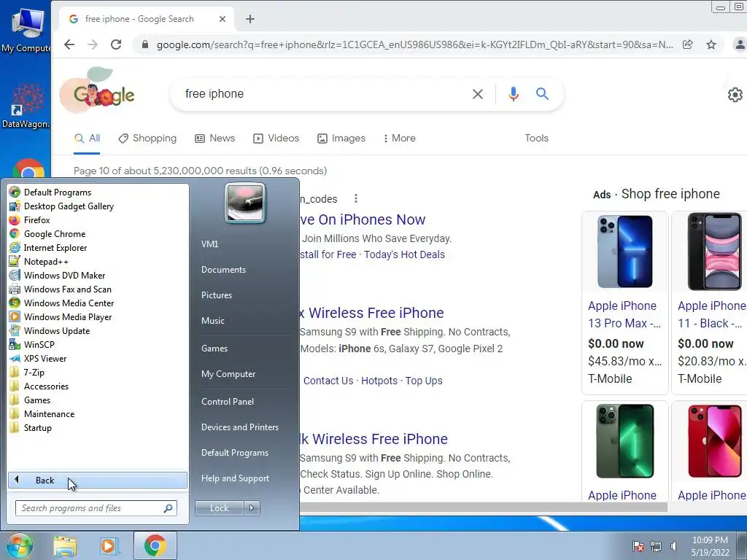The width and height of the screenshot is (747, 560).
Task: Open the Hotpots link
Action: pos(379,381)
